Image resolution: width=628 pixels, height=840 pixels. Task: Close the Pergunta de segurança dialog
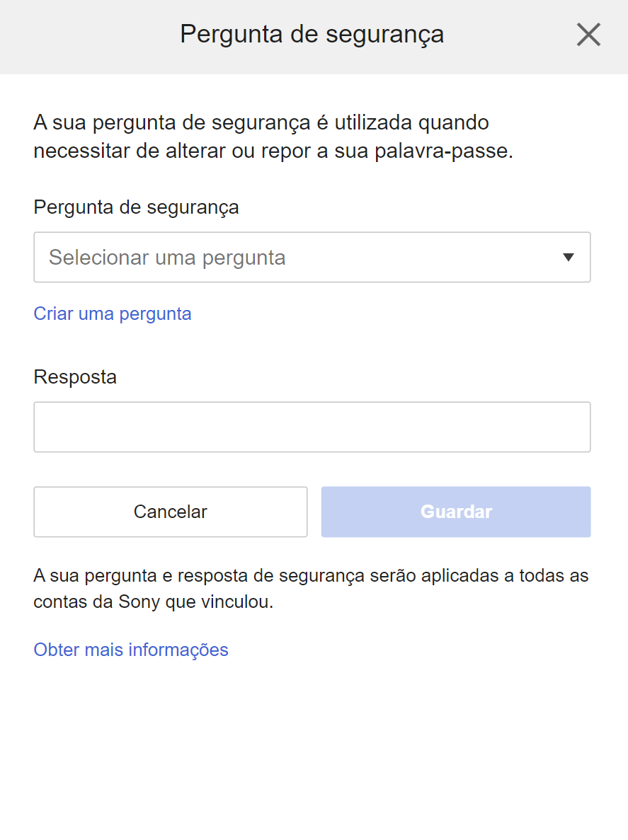tap(588, 34)
